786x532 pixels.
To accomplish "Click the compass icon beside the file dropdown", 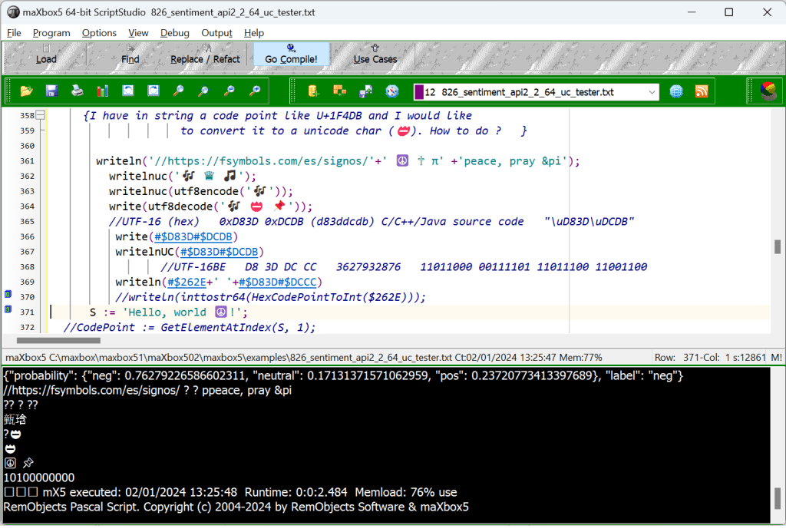I will tap(392, 91).
